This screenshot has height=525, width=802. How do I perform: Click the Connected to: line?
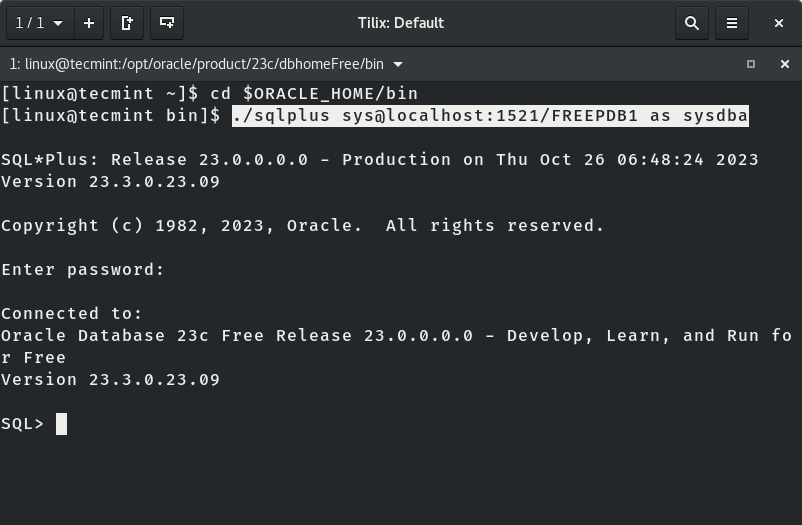pos(72,314)
